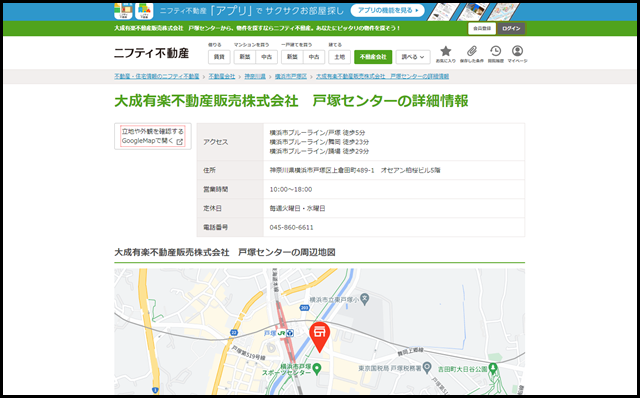Click access line ブルーライン/舞岡 徒歩23分
The image size is (640, 398).
click(319, 142)
